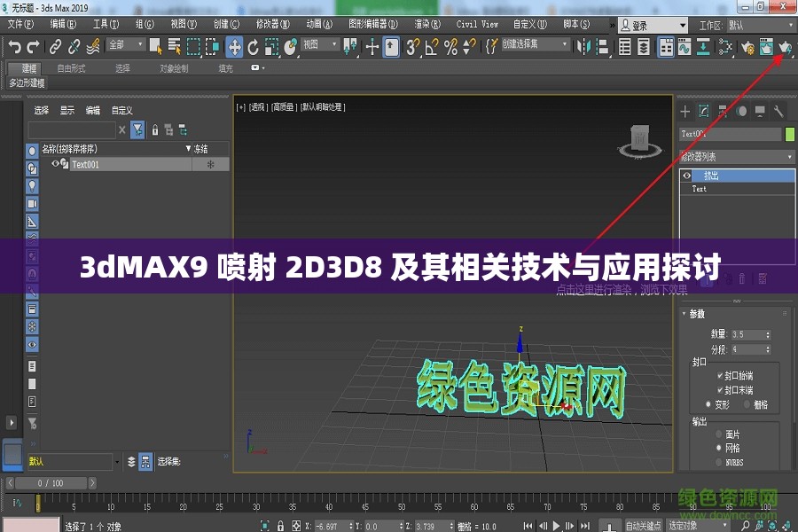Open the Rendered Frame Window icon

766,47
